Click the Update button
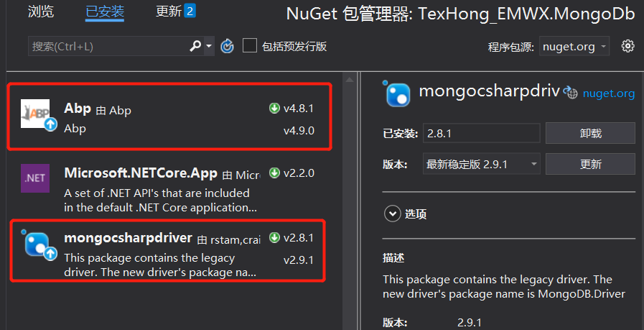Image resolution: width=644 pixels, height=330 pixels. tap(590, 165)
